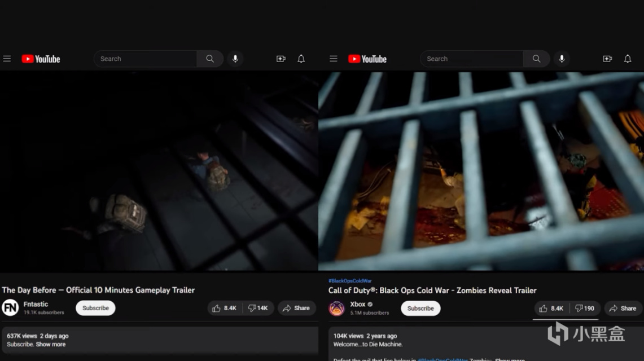The image size is (644, 361).
Task: Open the create video icon in right window
Action: coord(607,59)
